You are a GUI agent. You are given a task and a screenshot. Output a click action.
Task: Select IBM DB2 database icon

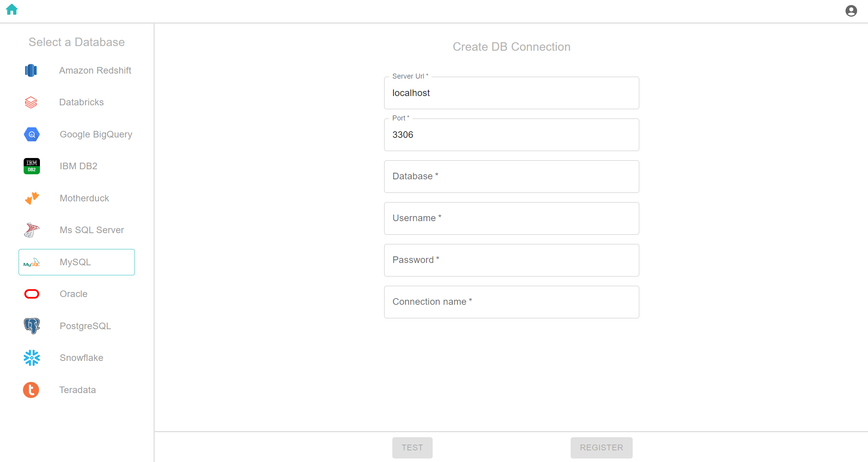click(31, 166)
